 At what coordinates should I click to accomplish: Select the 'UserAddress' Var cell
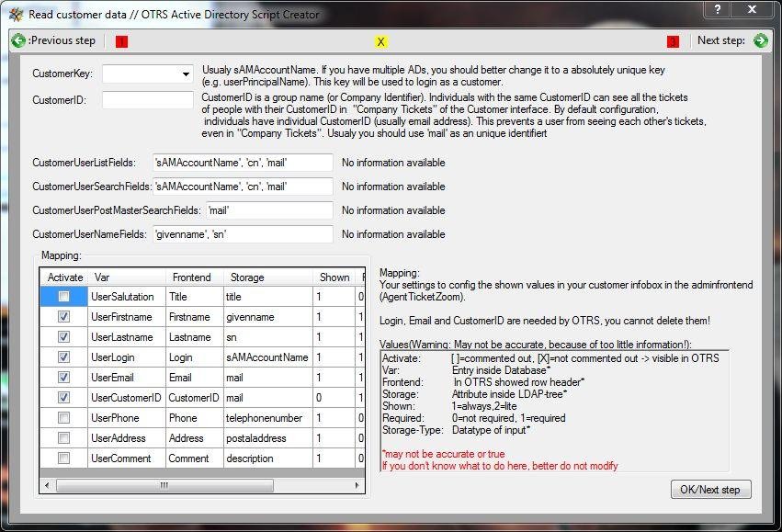[x=127, y=437]
